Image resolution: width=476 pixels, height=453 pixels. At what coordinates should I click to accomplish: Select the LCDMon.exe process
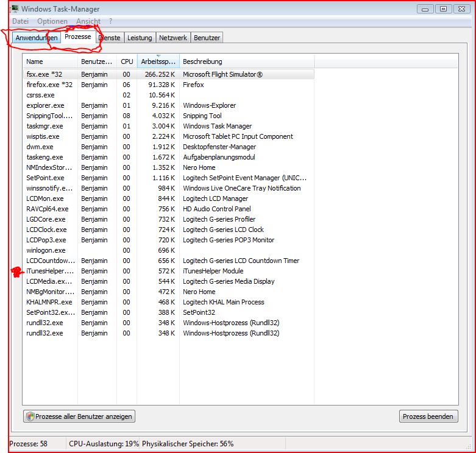pos(168,198)
